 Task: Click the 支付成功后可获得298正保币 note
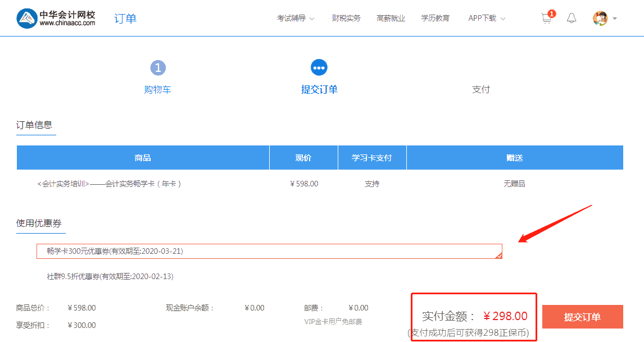click(x=469, y=332)
